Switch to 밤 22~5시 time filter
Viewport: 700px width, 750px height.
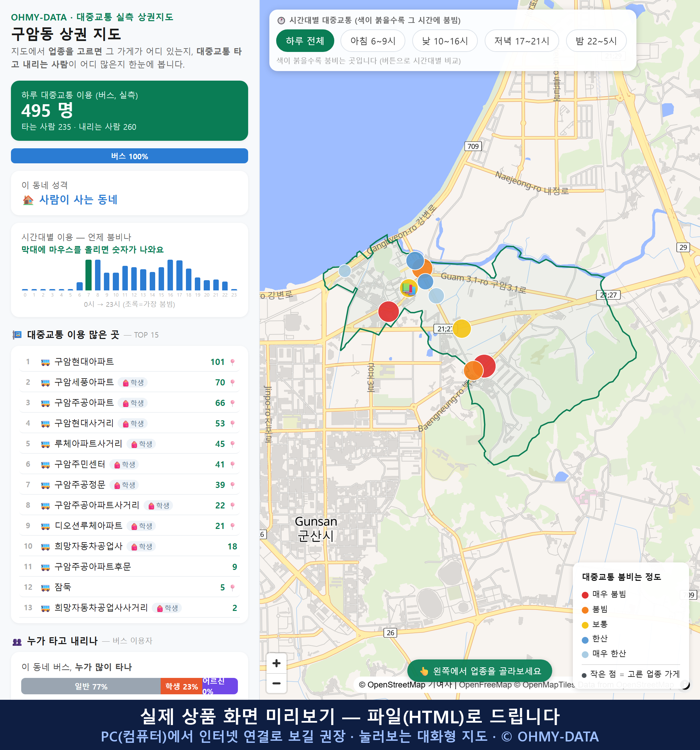(x=596, y=41)
